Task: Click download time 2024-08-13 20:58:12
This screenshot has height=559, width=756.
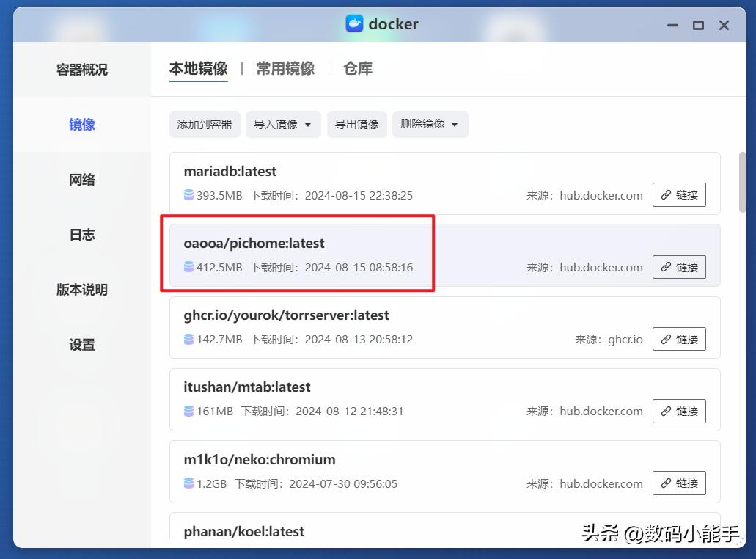Action: click(359, 339)
